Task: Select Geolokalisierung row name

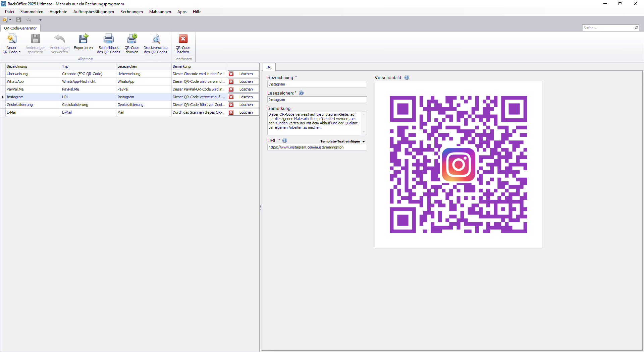Action: [x=20, y=105]
